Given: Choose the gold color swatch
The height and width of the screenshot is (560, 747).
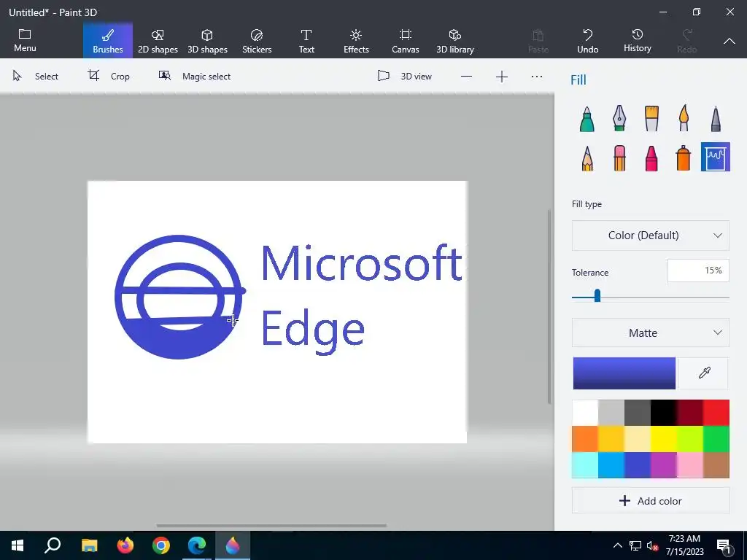Looking at the screenshot, I should coord(611,438).
